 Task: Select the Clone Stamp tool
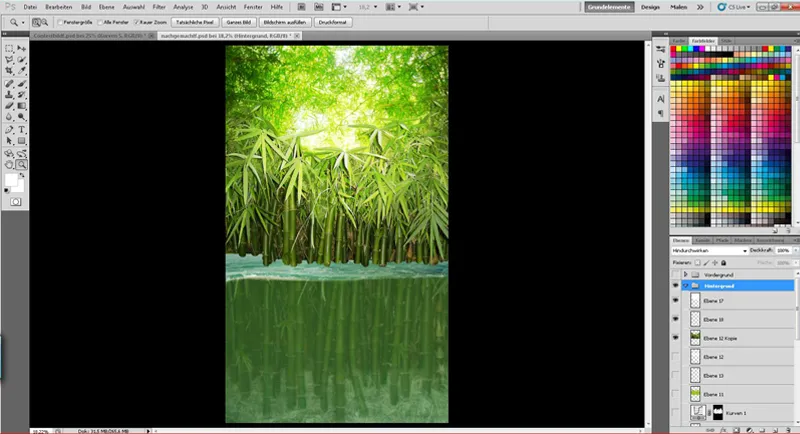(9, 95)
